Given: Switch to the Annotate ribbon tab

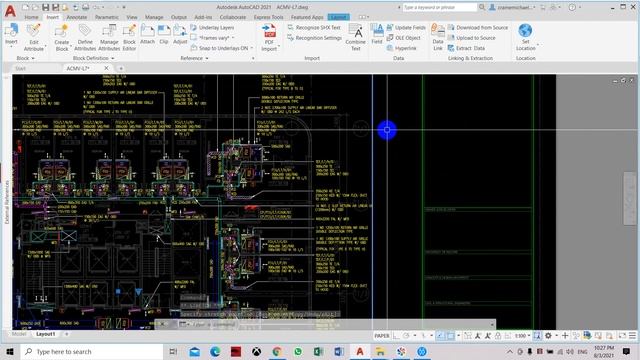Looking at the screenshot, I should coord(77,17).
